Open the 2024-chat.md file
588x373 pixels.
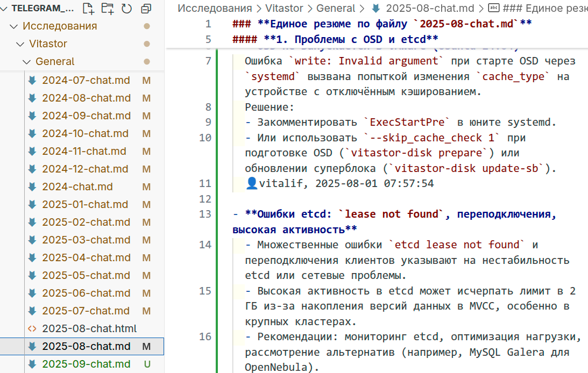click(77, 187)
